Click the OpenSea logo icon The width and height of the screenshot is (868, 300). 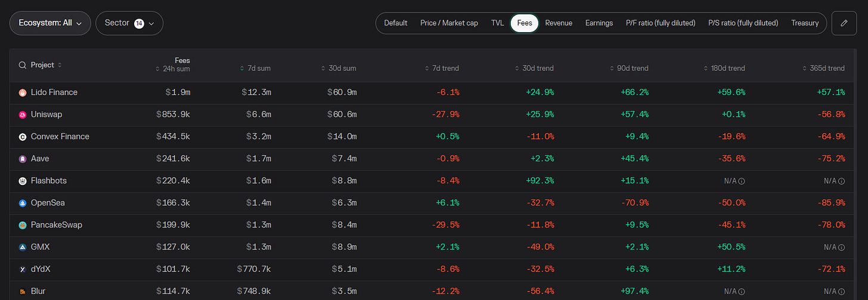point(23,203)
